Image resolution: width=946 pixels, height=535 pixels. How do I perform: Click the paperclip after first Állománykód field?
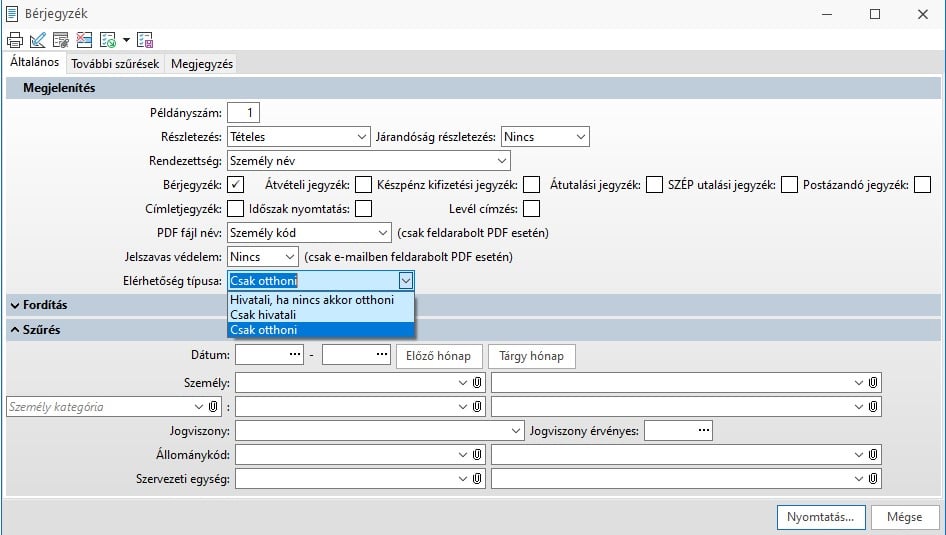(478, 455)
